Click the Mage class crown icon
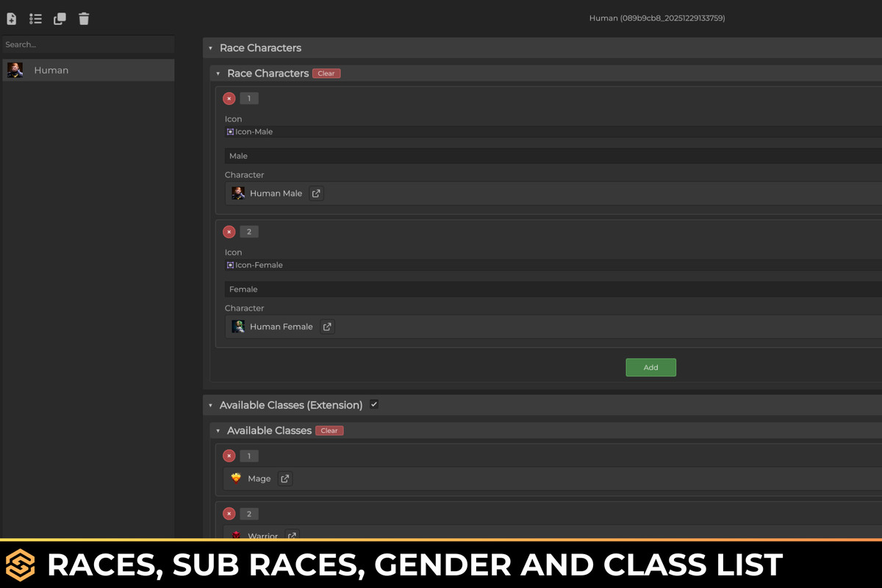This screenshot has height=588, width=882. [237, 478]
